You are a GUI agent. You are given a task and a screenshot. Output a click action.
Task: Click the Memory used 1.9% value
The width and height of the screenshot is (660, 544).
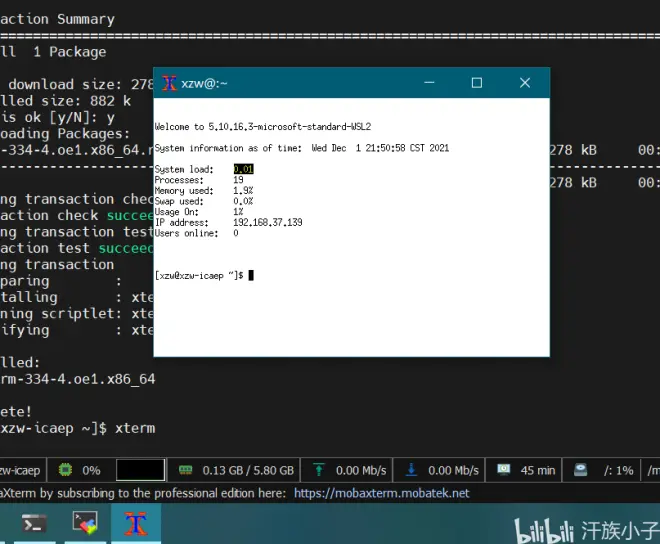pyautogui.click(x=243, y=191)
